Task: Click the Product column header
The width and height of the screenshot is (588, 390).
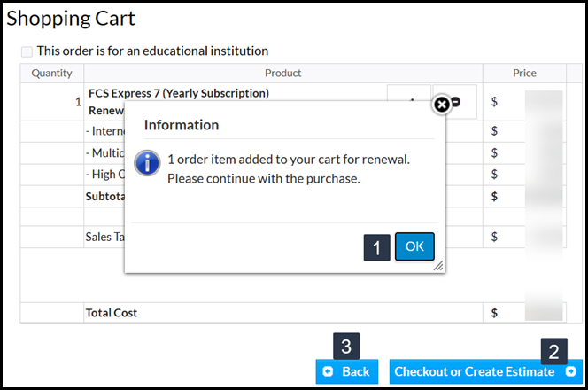Action: click(282, 73)
